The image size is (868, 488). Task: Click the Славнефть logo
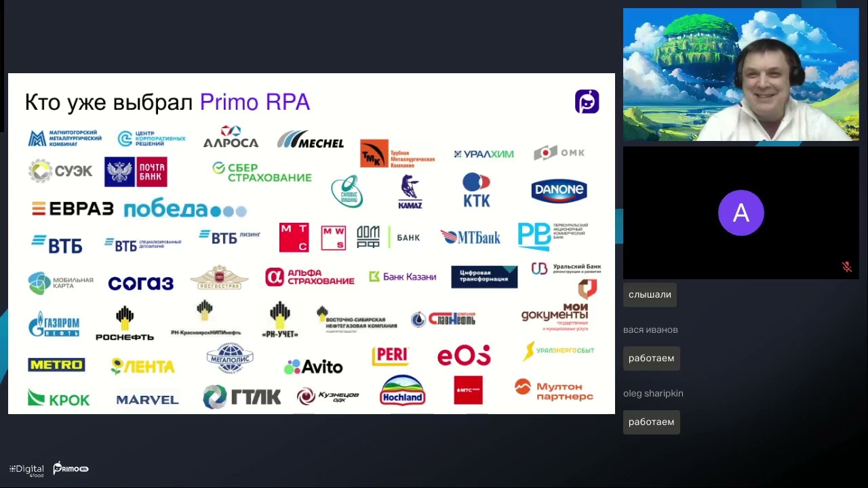click(x=443, y=319)
